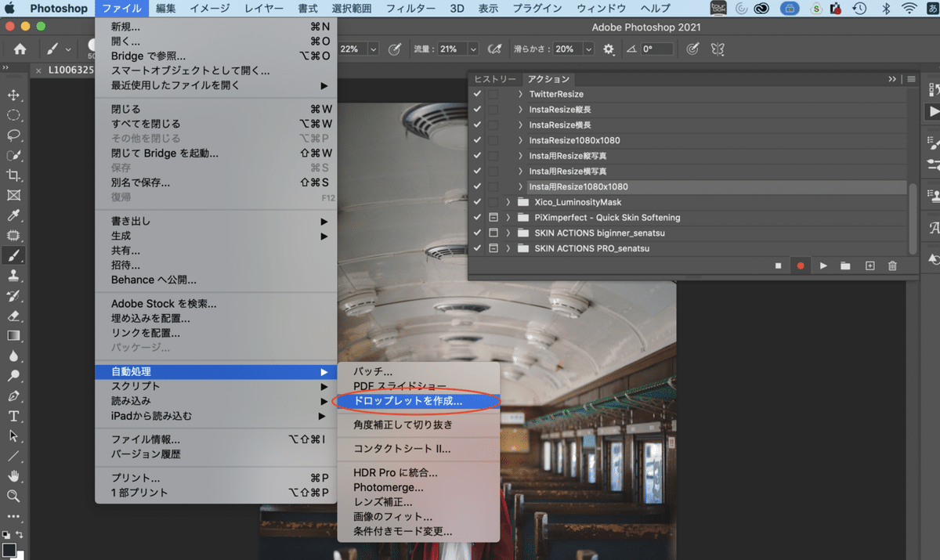Select the Move tool
940x560 pixels.
(x=13, y=95)
